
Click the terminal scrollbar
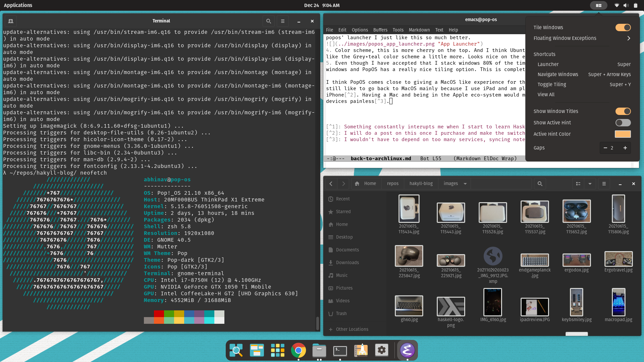click(x=317, y=323)
